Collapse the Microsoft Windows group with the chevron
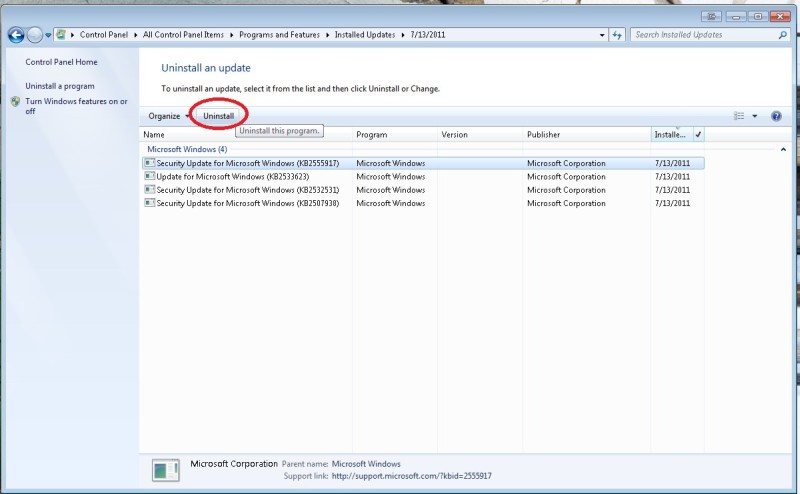Screen dimensions: 800x494 pyautogui.click(x=783, y=150)
